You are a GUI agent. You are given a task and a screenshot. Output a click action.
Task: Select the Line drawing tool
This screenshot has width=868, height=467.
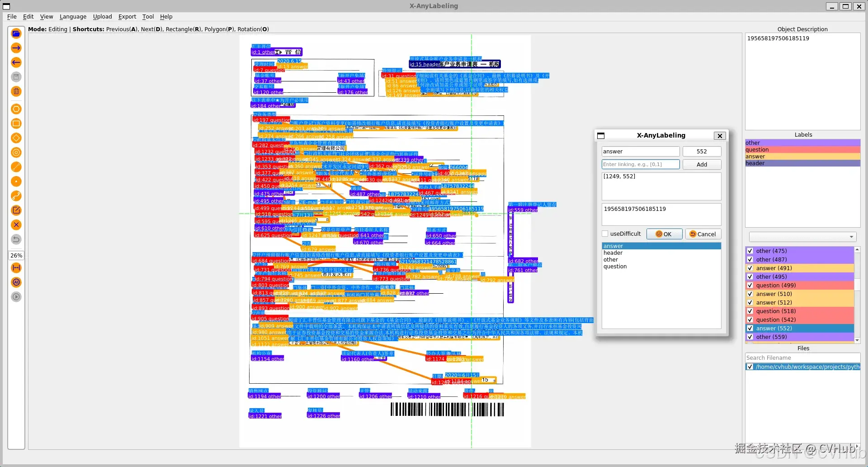point(16,167)
